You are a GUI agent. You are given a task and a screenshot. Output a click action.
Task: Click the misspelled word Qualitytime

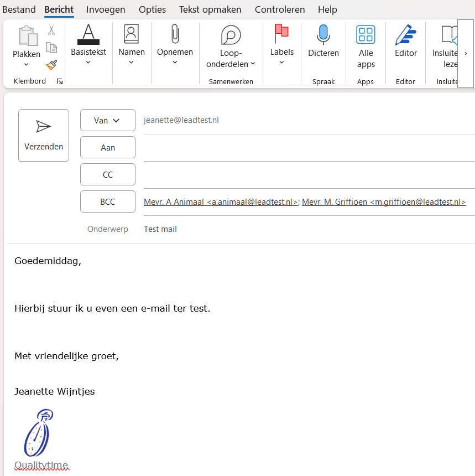[x=41, y=465]
